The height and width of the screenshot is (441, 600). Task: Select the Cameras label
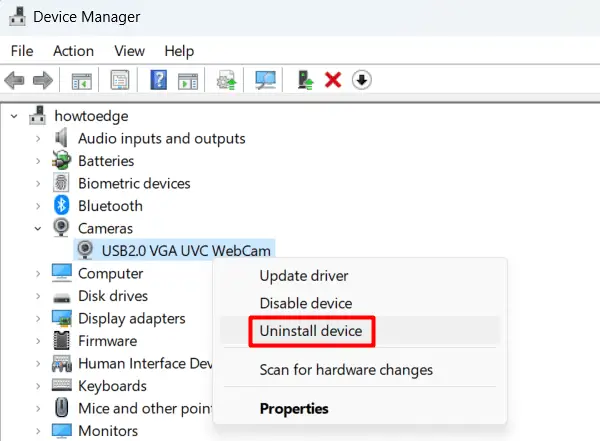(105, 229)
